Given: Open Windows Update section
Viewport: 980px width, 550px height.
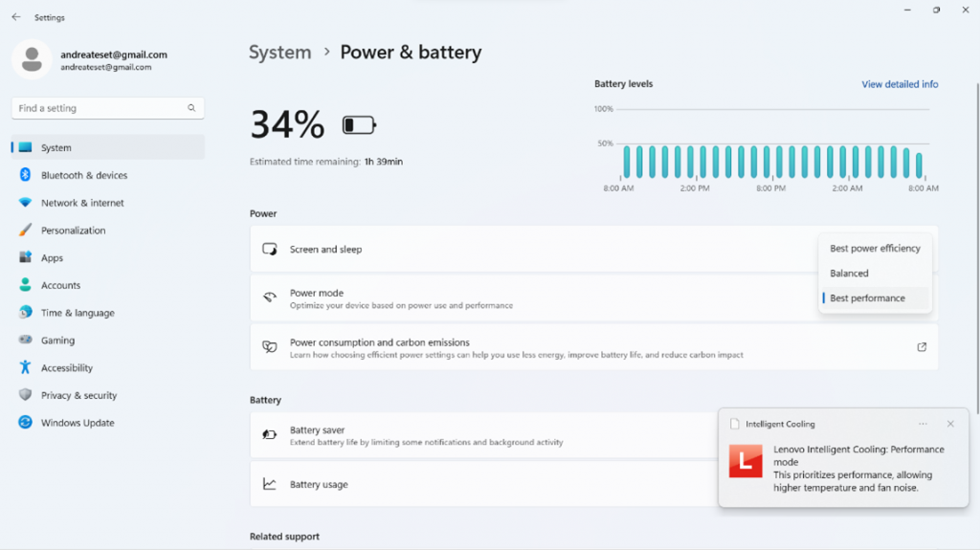Looking at the screenshot, I should pyautogui.click(x=77, y=423).
